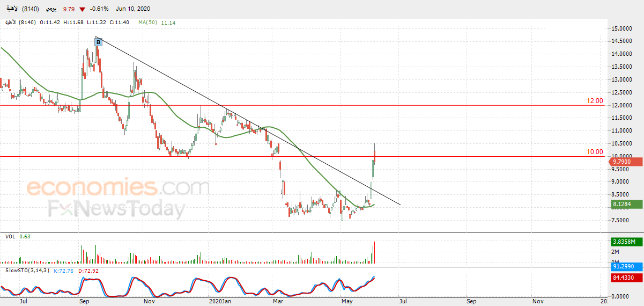Click the 11.0000 price axis label
This screenshot has width=644, height=306.
(622, 130)
